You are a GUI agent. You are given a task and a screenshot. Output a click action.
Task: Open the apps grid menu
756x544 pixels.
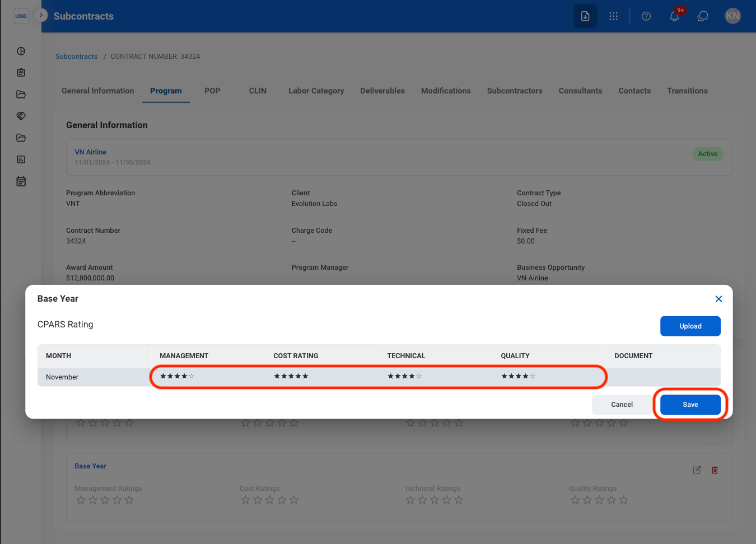tap(614, 16)
